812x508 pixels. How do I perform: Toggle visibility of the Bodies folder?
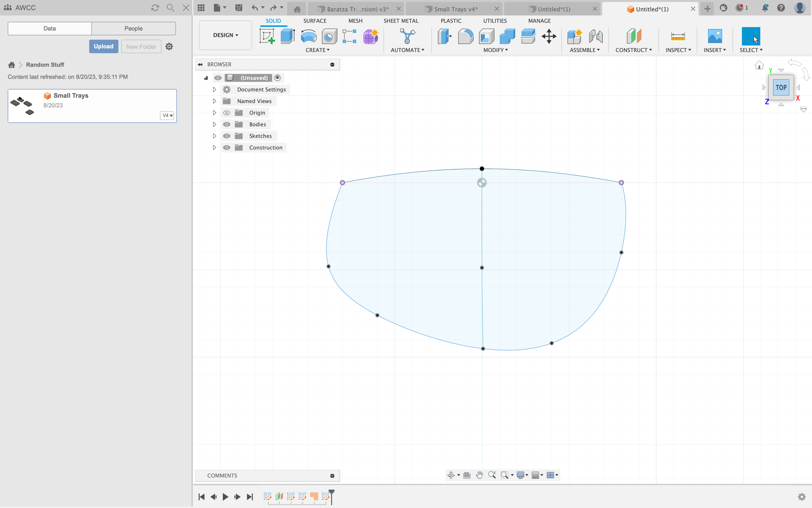click(x=227, y=124)
